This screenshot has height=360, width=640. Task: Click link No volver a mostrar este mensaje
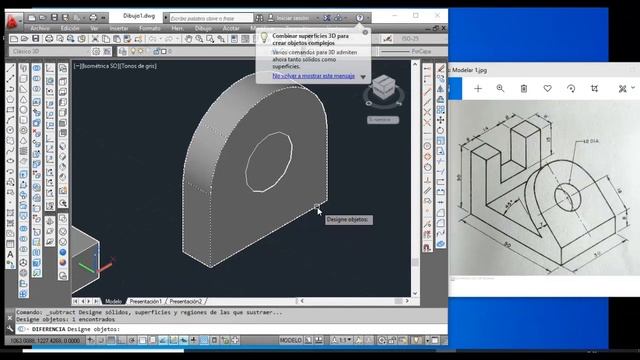(313, 76)
